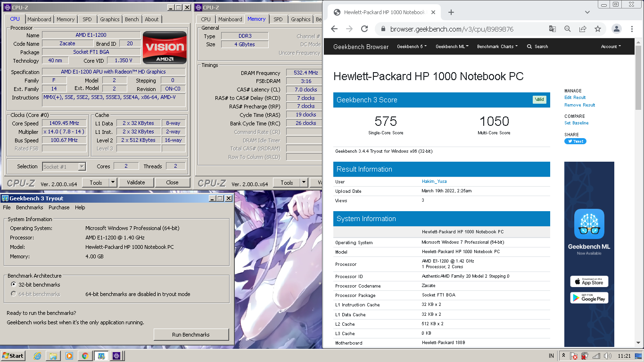The image size is (644, 362).
Task: Click the volume speaker tray icon
Action: coord(608,356)
